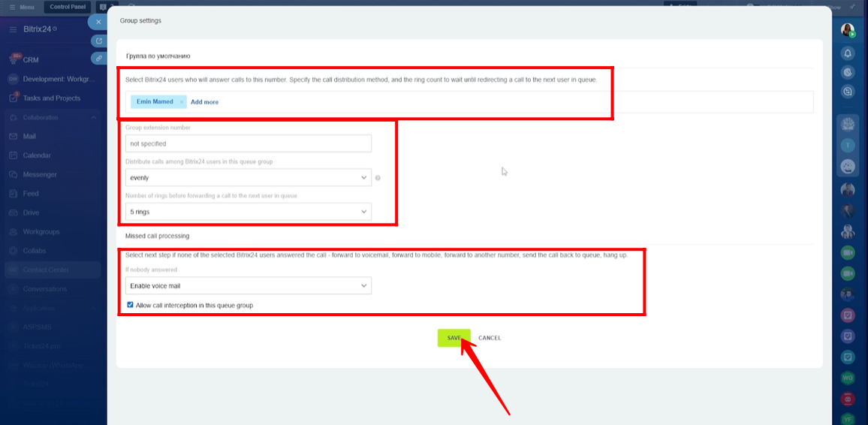
Task: Uncheck Allow call interception in this queue group
Action: coord(130,306)
